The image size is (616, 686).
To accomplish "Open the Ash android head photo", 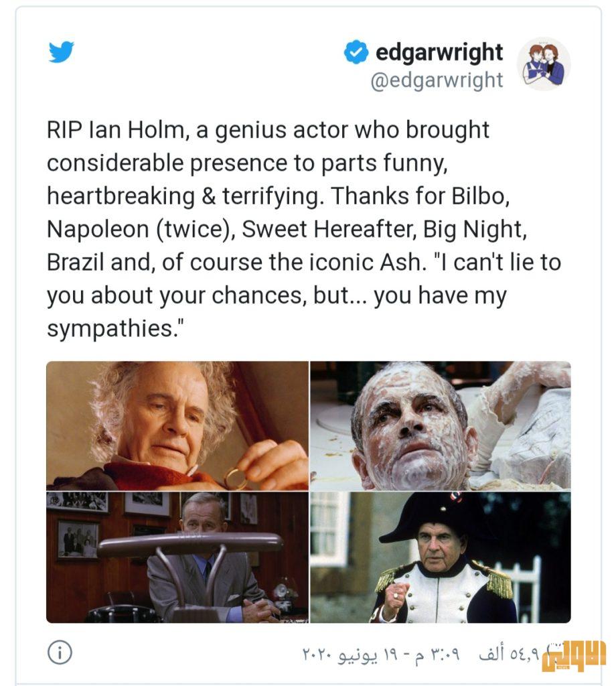I will (x=441, y=425).
